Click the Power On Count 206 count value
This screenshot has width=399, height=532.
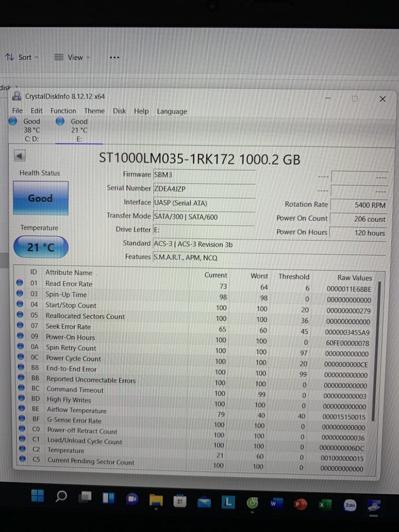click(x=358, y=219)
